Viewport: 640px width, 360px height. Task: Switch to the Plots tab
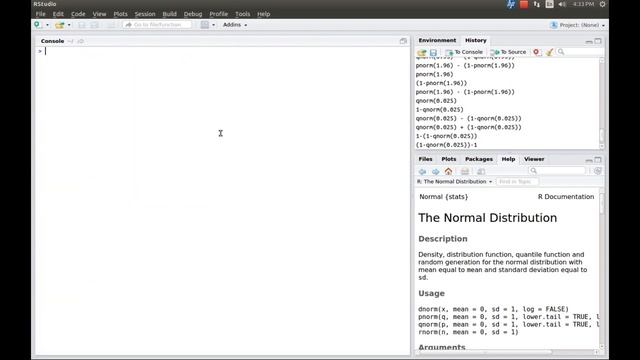tap(449, 159)
